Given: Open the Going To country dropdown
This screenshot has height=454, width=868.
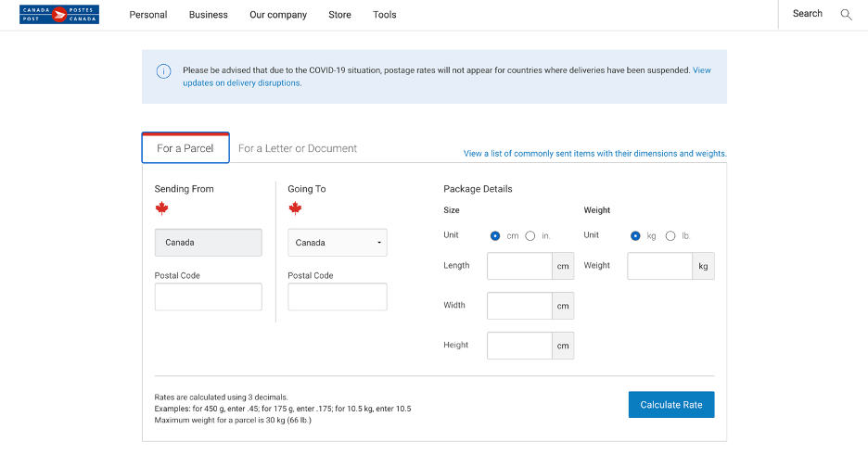Looking at the screenshot, I should (338, 243).
